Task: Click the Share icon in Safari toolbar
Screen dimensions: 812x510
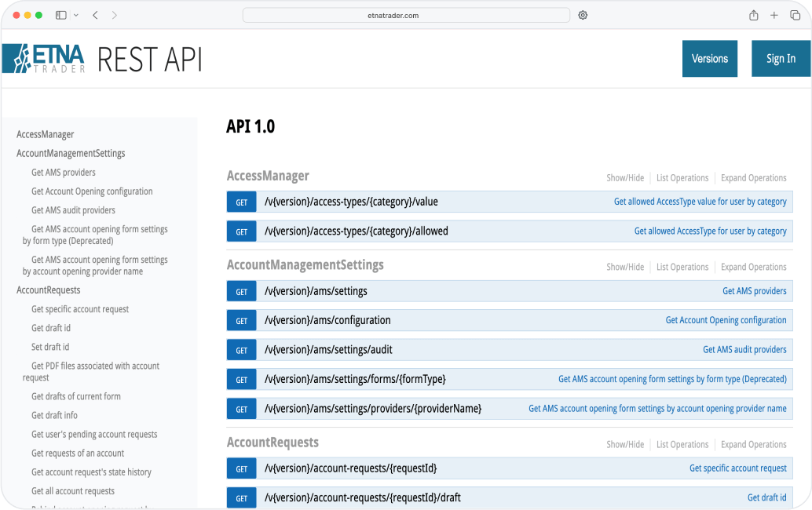Action: pyautogui.click(x=753, y=15)
